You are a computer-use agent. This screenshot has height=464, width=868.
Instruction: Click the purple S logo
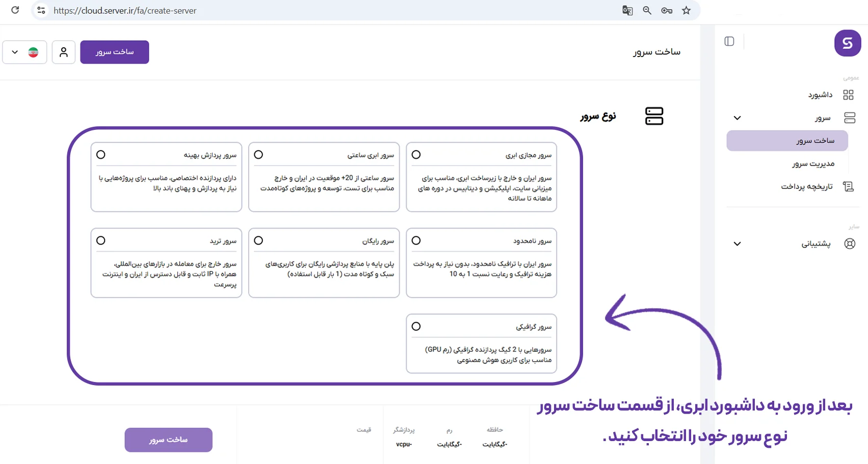847,43
